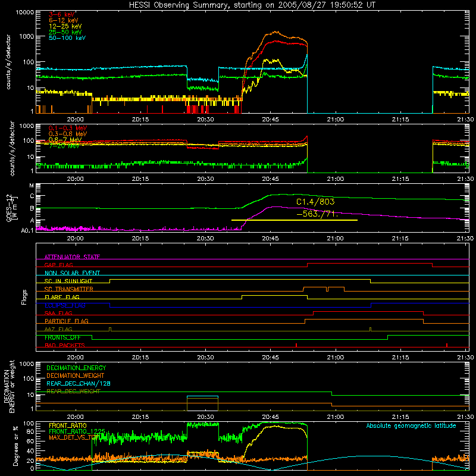The height and width of the screenshot is (476, 476).
Task: Click the 20:45 time tick under Flags panel
Action: click(271, 358)
